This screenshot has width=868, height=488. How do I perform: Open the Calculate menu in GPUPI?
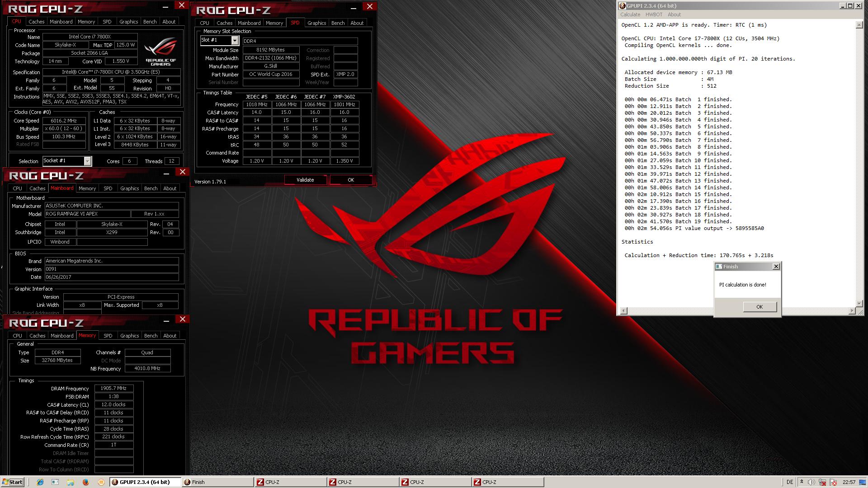click(x=630, y=14)
